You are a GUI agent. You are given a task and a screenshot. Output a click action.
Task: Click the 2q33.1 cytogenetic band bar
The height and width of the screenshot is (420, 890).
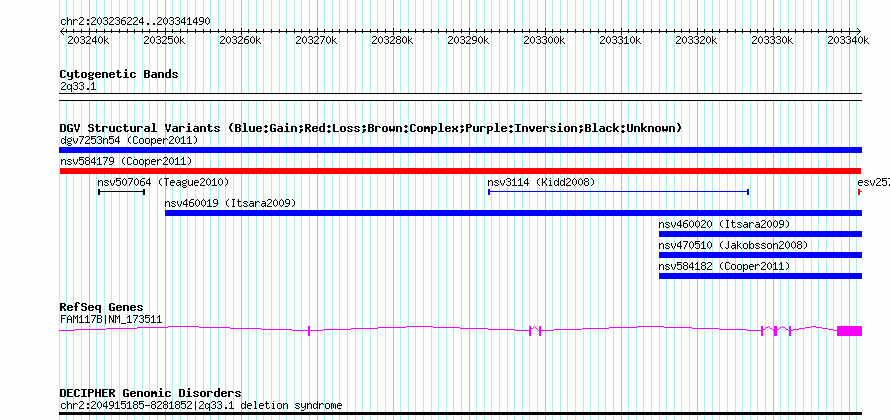[460, 96]
